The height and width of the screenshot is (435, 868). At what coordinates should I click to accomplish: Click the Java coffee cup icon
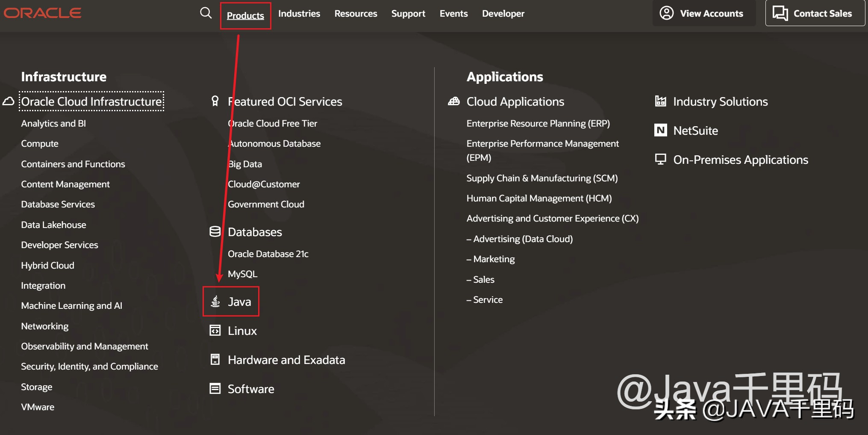pos(215,301)
